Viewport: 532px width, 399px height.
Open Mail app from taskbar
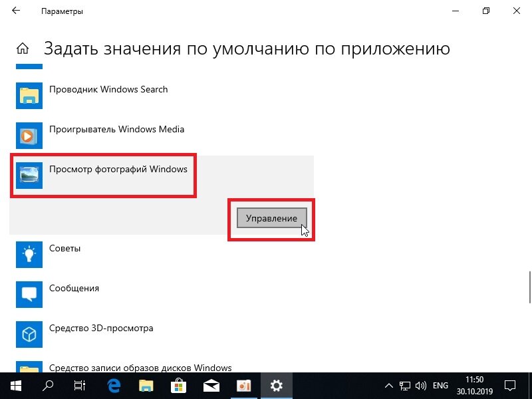(x=211, y=386)
